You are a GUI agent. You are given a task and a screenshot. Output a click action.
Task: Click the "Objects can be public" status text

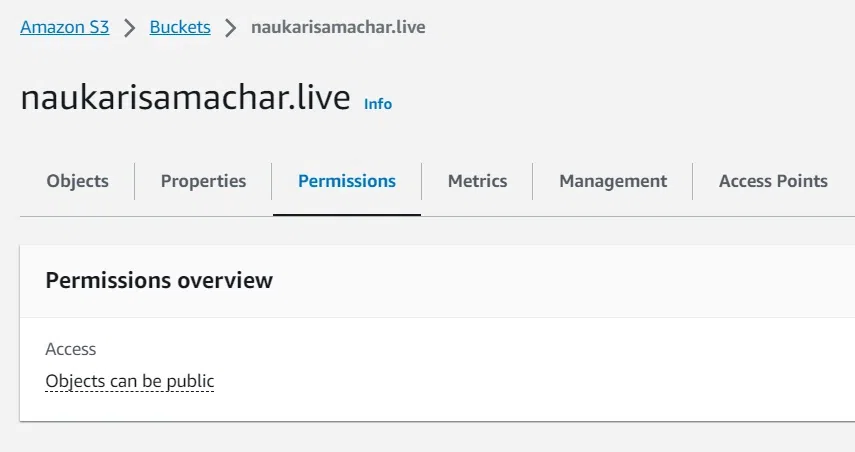click(x=130, y=381)
